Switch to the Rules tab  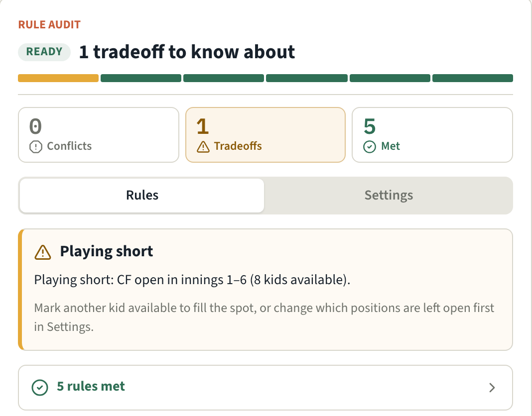(142, 196)
